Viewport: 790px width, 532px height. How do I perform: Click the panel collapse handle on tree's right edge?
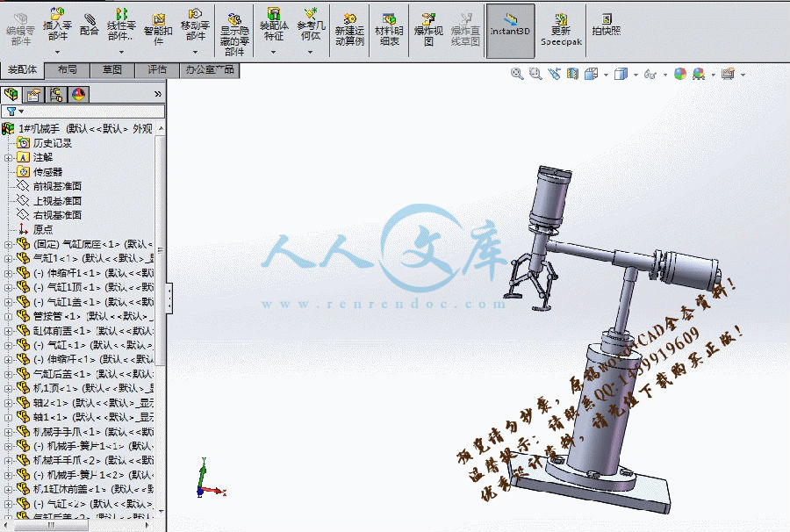[169, 298]
